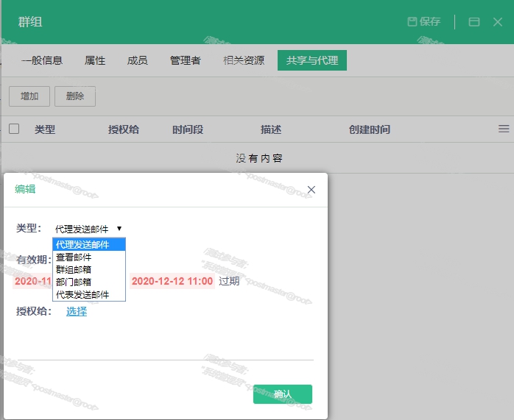Click the 选择 link beside 授权给
Image resolution: width=514 pixels, height=420 pixels.
(77, 311)
